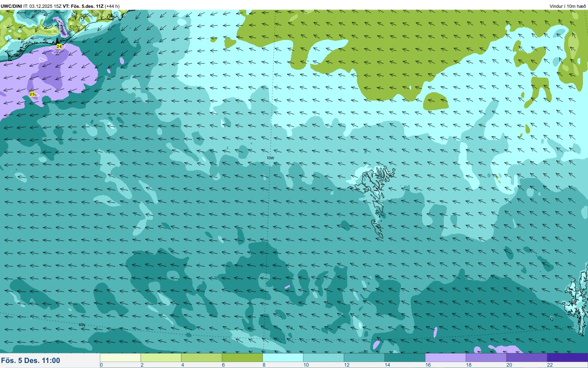Click the legend tick value '22'
This screenshot has height=368, width=588.
[x=549, y=365]
